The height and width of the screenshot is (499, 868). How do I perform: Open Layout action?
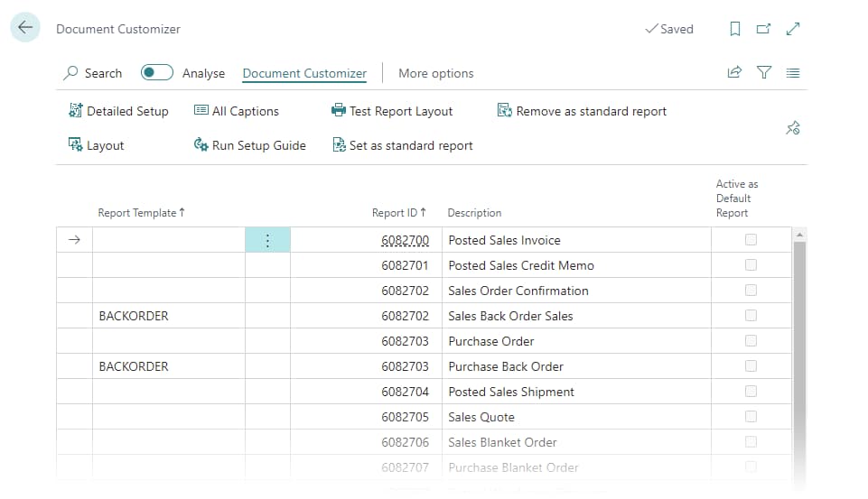97,145
